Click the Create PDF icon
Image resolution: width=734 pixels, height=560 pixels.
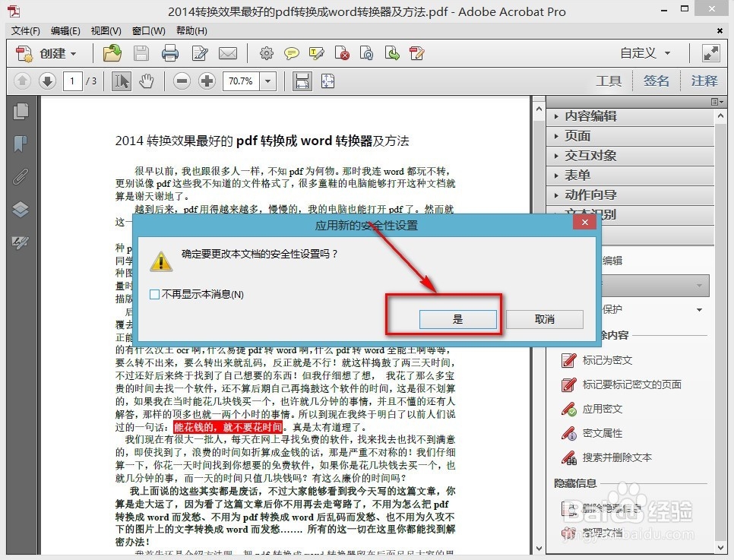24,53
